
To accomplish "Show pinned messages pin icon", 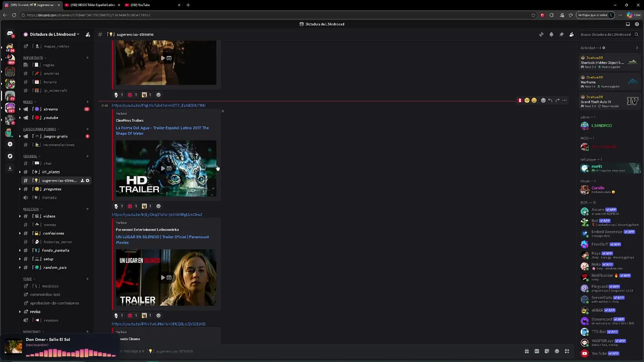I will coord(561,35).
